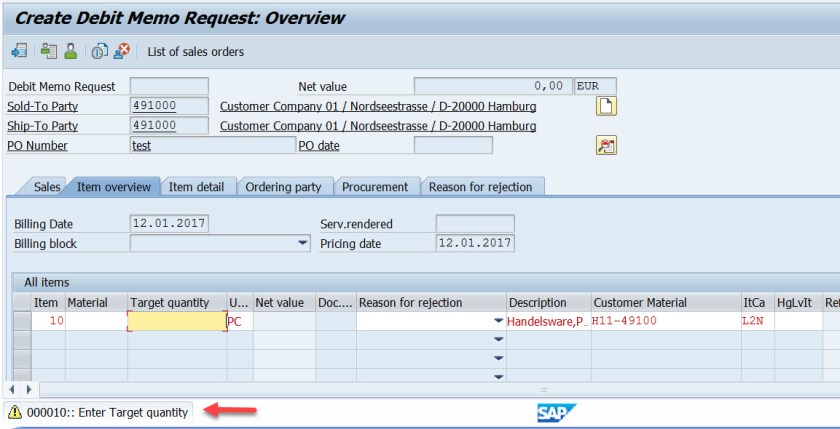
Task: Click the PC unit cell for item 10
Action: tap(240, 321)
